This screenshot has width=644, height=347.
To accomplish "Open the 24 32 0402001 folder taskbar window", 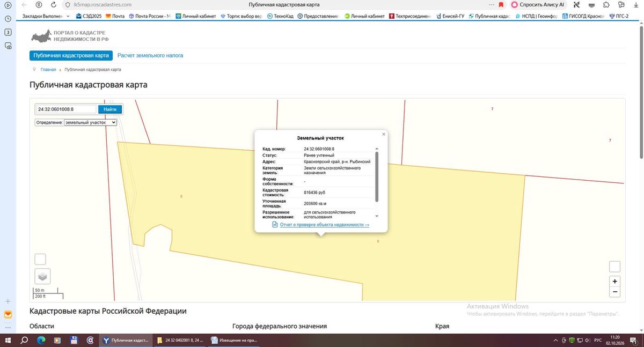I will tap(180, 340).
